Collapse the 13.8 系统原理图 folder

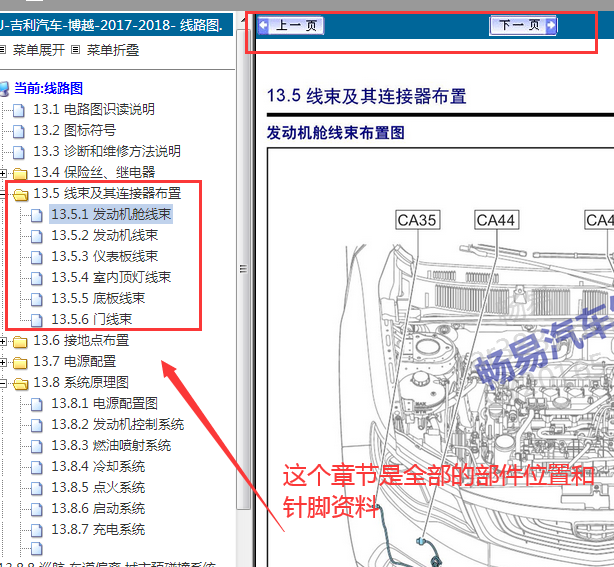2,383
